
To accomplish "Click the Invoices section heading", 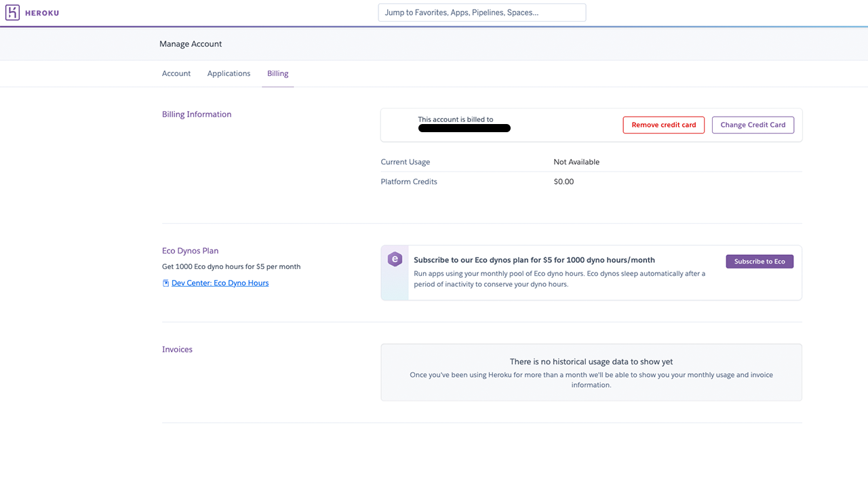I will pos(177,350).
